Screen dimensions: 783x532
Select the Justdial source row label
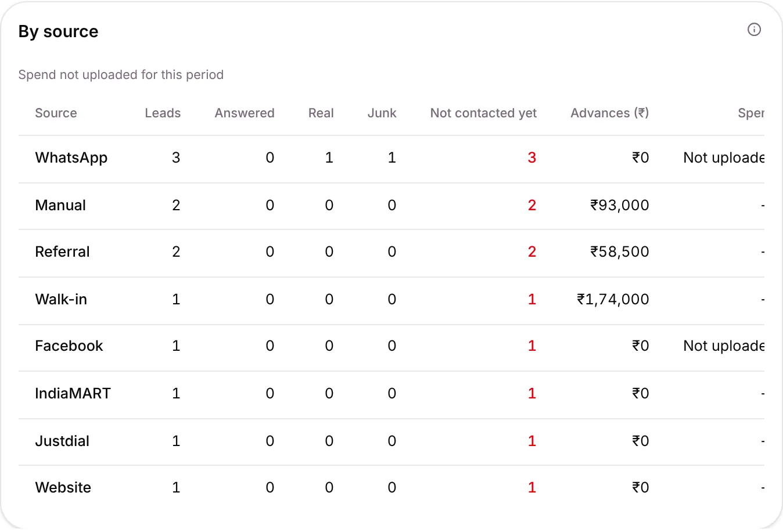[62, 441]
